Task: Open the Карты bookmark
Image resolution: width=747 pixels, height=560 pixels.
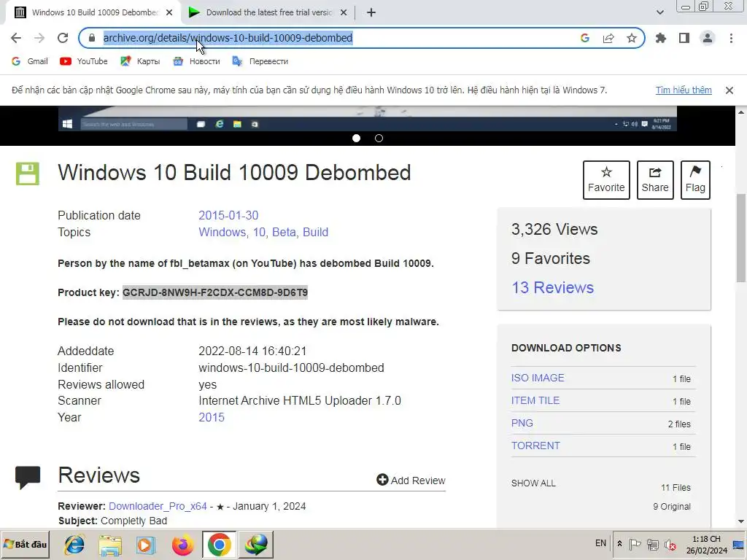Action: tap(140, 61)
